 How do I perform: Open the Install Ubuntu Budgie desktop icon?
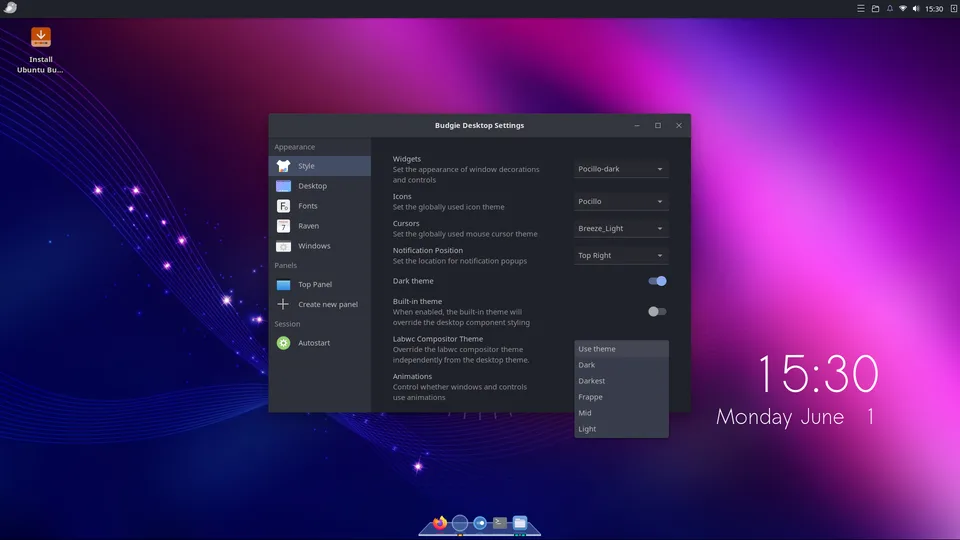tap(40, 50)
